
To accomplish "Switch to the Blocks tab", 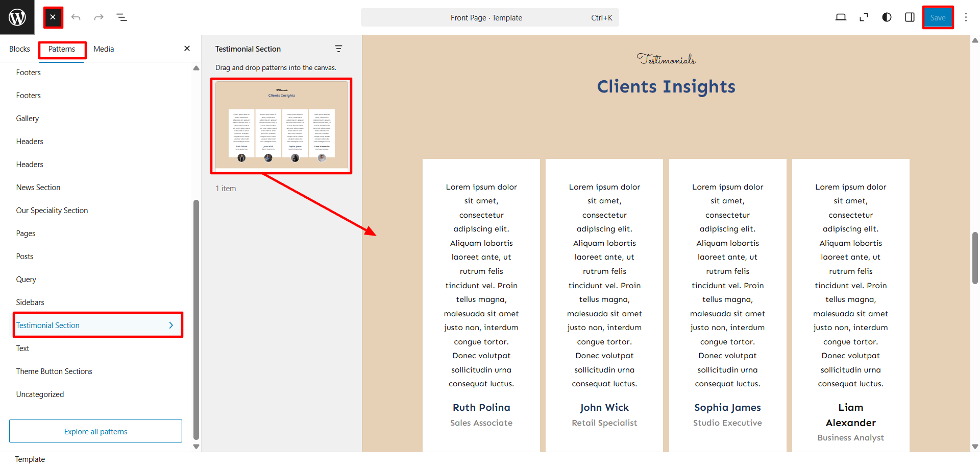I will click(x=19, y=49).
